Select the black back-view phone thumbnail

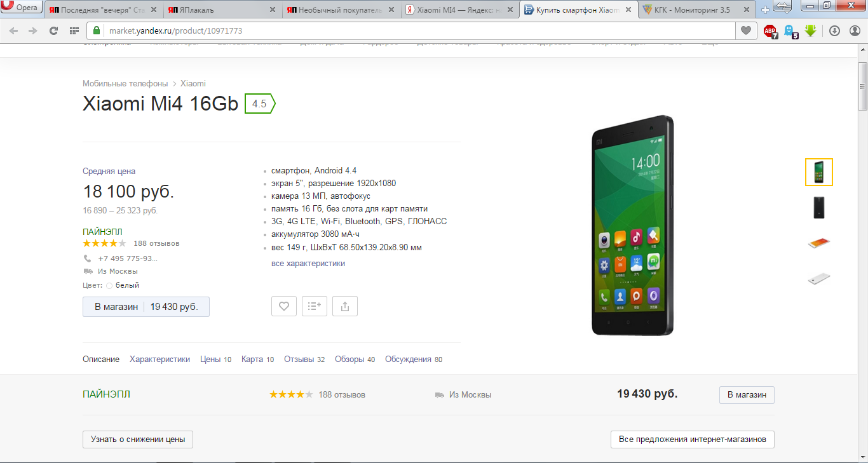coord(819,208)
